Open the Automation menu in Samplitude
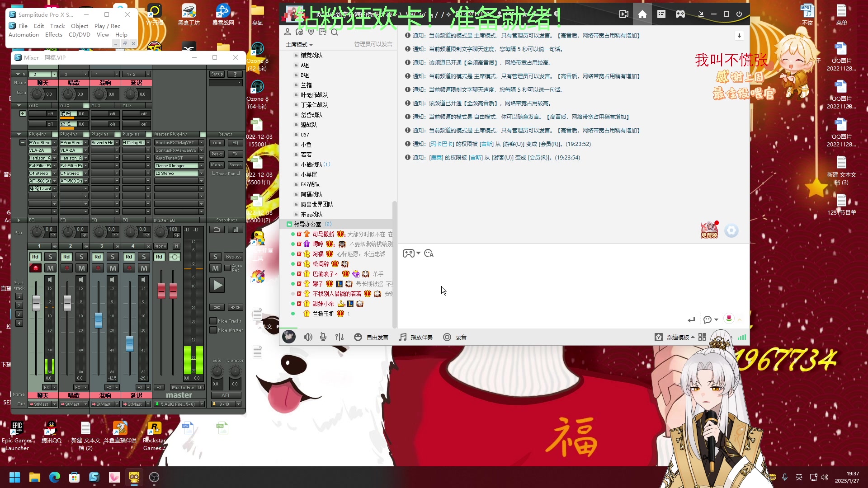Screen dimensions: 868x488 [24, 34]
